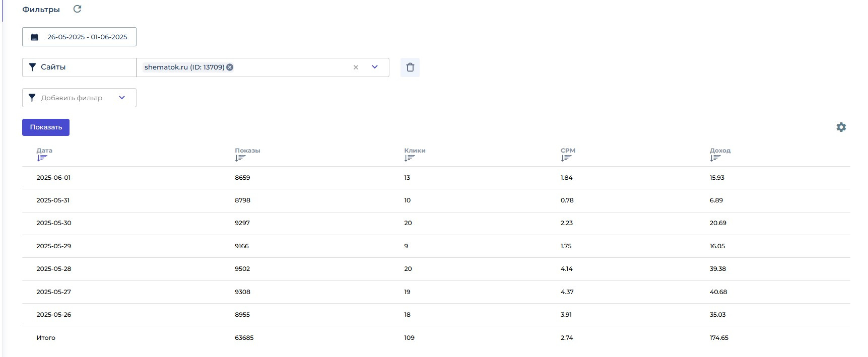Click the refresh icon next to Фильтры
This screenshot has height=357, width=868.
click(77, 9)
